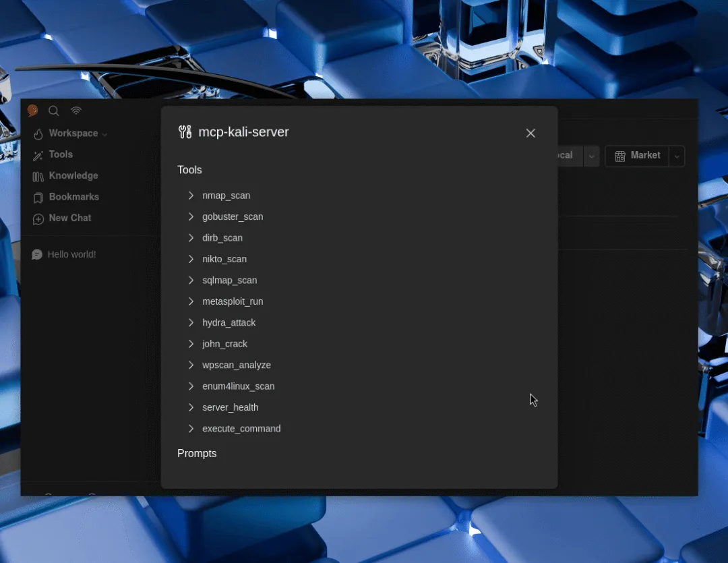This screenshot has width=728, height=563.
Task: Select dirb_scan tool name
Action: click(222, 238)
